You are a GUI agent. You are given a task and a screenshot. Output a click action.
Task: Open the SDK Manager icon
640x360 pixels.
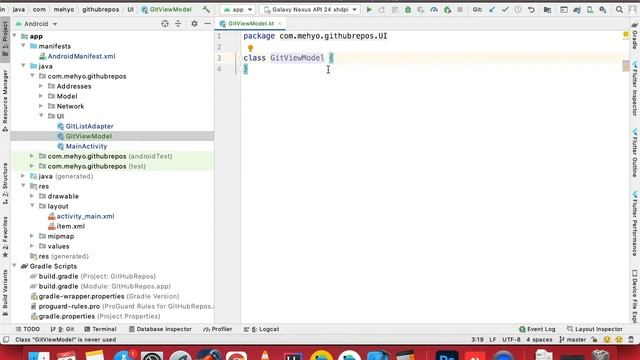coord(603,9)
